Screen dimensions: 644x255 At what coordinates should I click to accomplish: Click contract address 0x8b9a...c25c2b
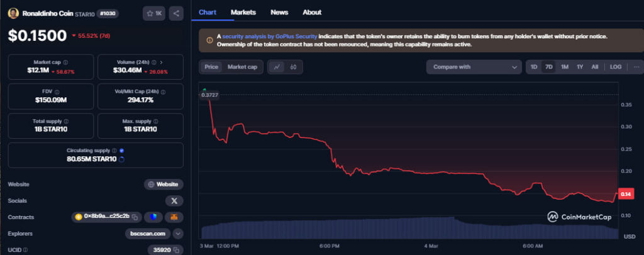(107, 216)
